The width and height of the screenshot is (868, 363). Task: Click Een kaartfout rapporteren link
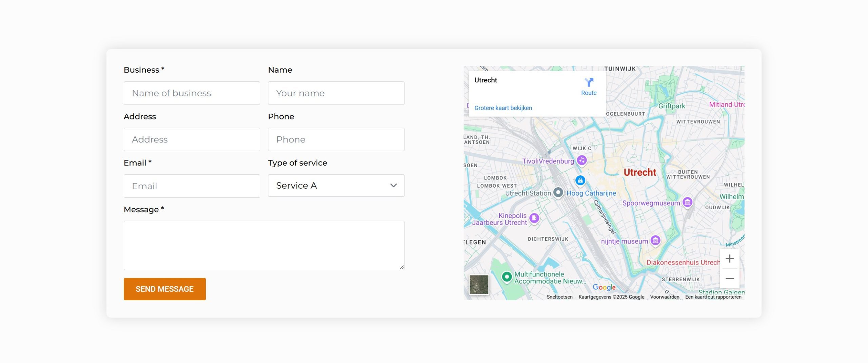713,297
